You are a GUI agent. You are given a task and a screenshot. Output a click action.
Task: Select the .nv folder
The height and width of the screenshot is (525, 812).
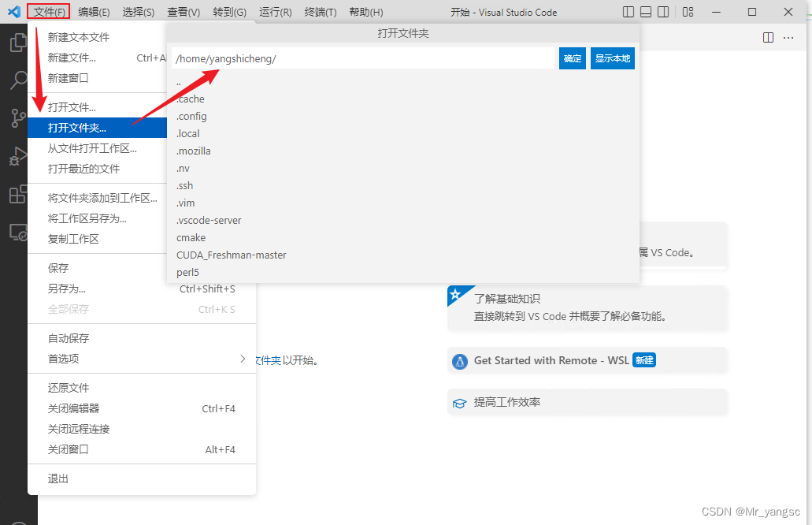click(403, 169)
